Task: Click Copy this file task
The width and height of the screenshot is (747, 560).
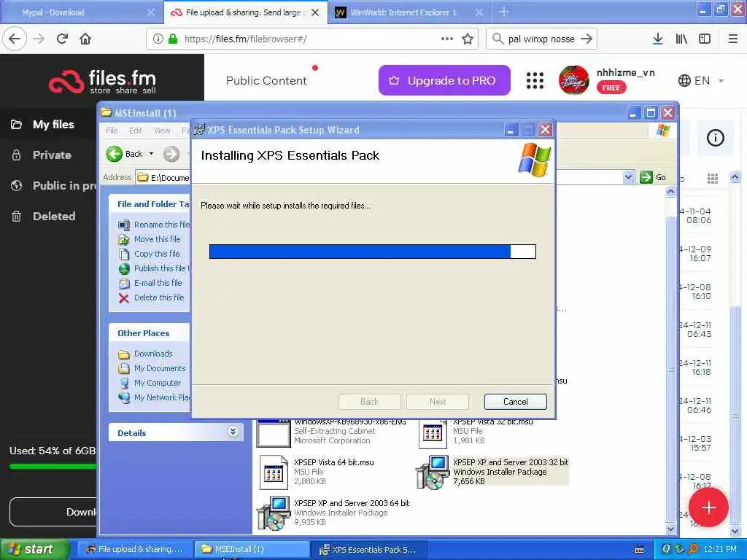Action: click(x=149, y=254)
